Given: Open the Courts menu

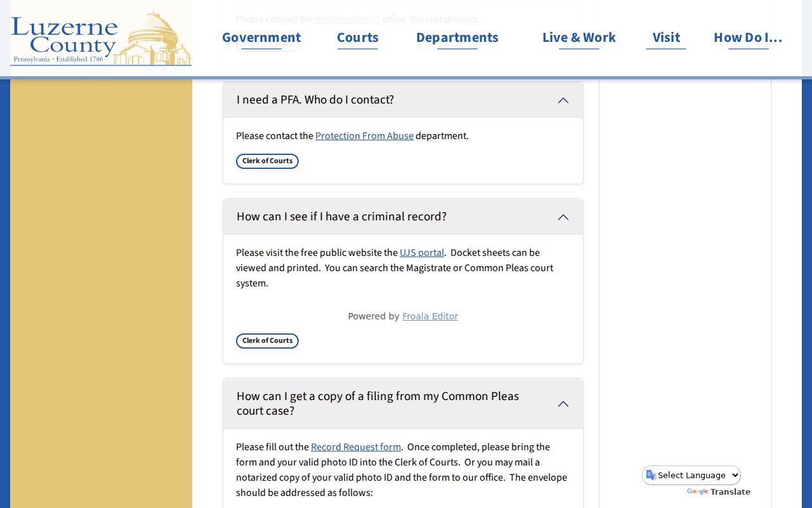Looking at the screenshot, I should tap(358, 37).
